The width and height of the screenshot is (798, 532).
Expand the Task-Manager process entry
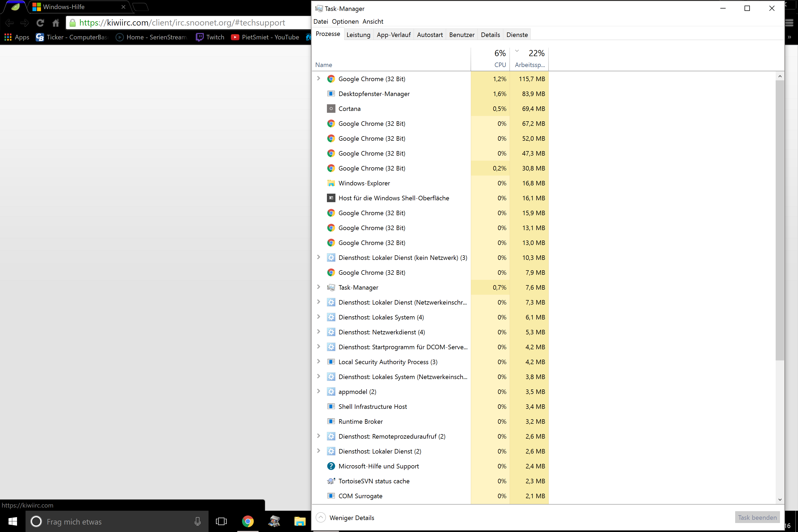pos(318,287)
